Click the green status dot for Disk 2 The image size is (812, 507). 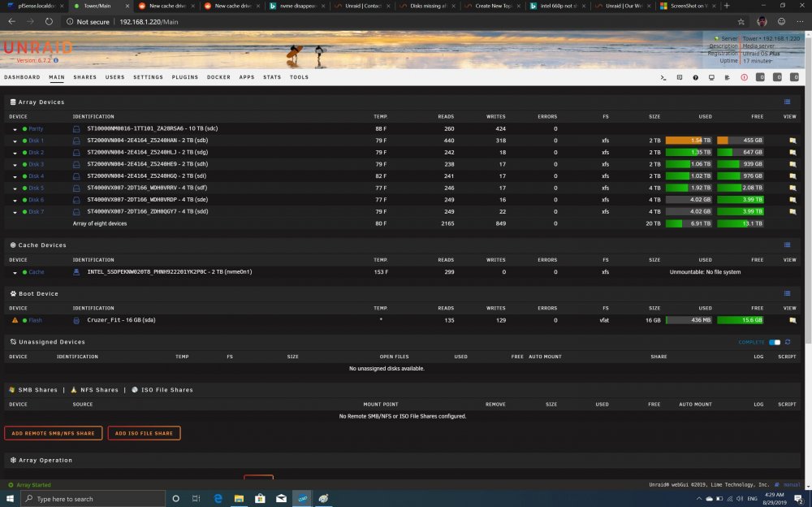coord(25,153)
